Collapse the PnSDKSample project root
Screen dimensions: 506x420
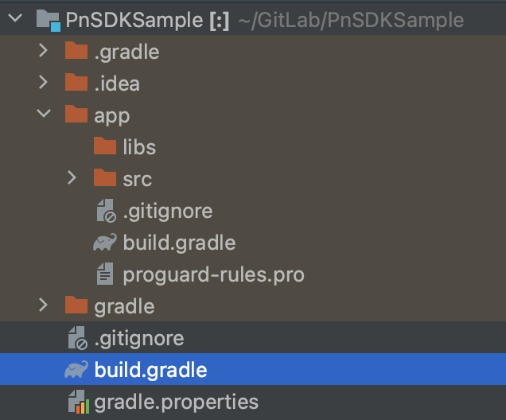click(15, 18)
